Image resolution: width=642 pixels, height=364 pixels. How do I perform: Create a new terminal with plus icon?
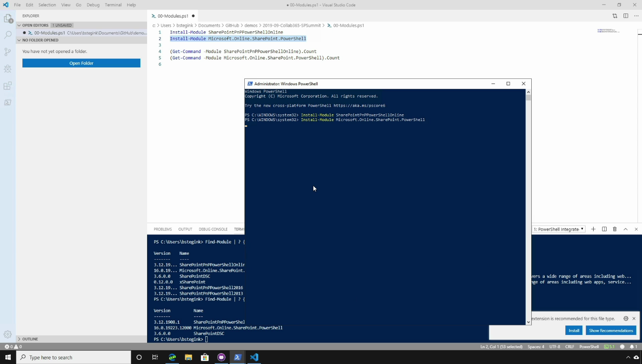pyautogui.click(x=593, y=229)
